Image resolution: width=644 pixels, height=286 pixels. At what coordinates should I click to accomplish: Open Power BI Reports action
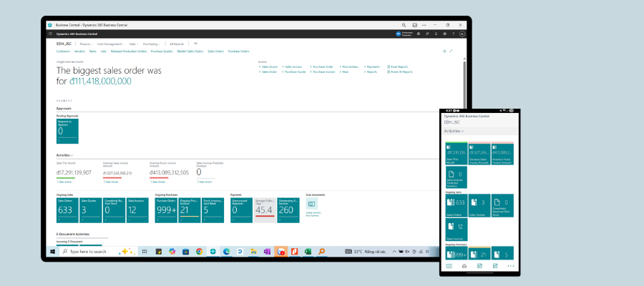coord(400,71)
